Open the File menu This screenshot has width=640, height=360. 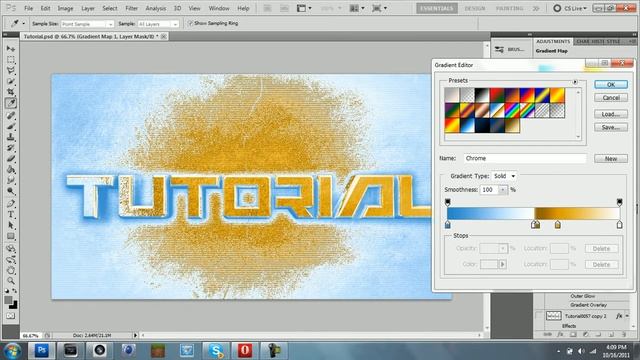point(29,8)
